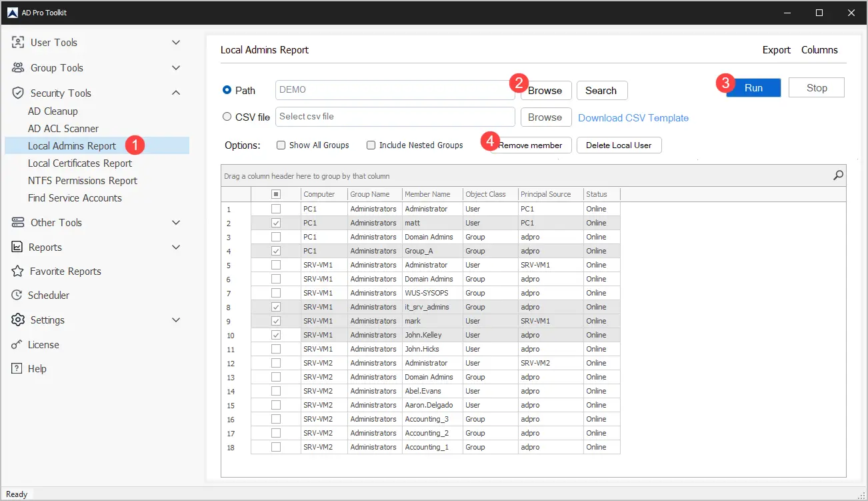
Task: Click the License key icon
Action: point(17,344)
